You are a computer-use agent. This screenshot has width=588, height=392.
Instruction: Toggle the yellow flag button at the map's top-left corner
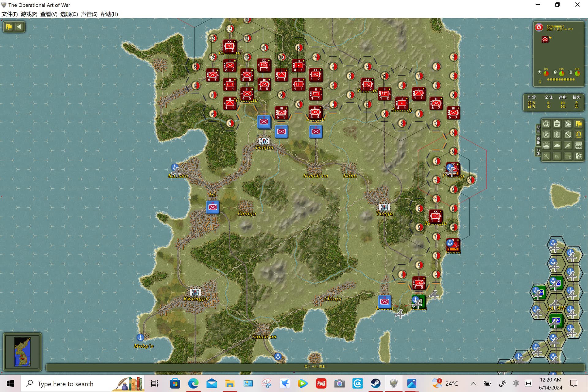coord(9,27)
